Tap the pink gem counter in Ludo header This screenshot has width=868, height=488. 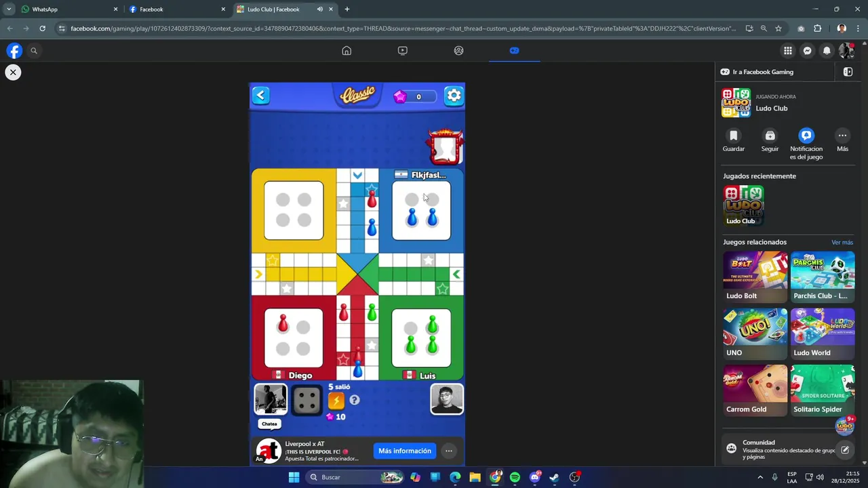pyautogui.click(x=415, y=96)
